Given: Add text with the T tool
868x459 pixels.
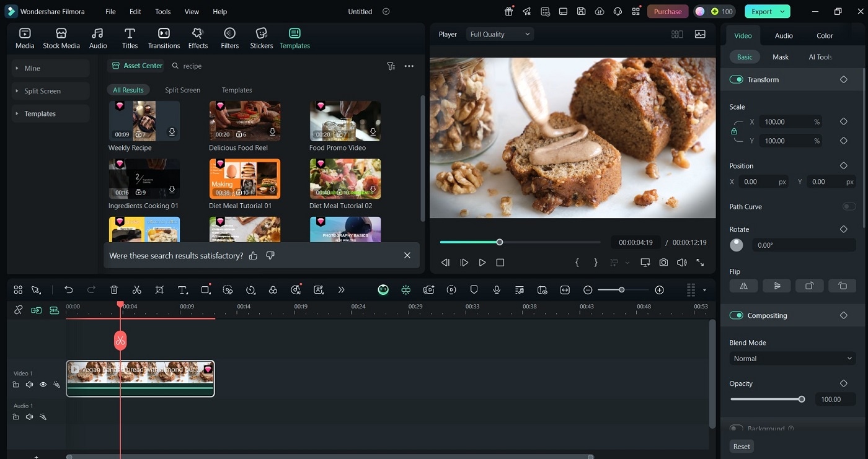Looking at the screenshot, I should coord(182,290).
